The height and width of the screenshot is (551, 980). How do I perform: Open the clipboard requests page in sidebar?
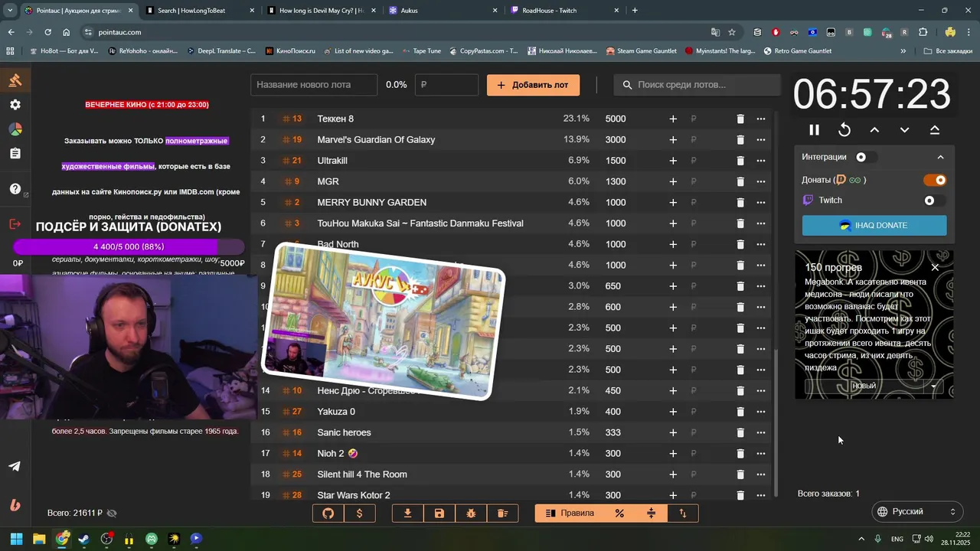[x=15, y=154]
